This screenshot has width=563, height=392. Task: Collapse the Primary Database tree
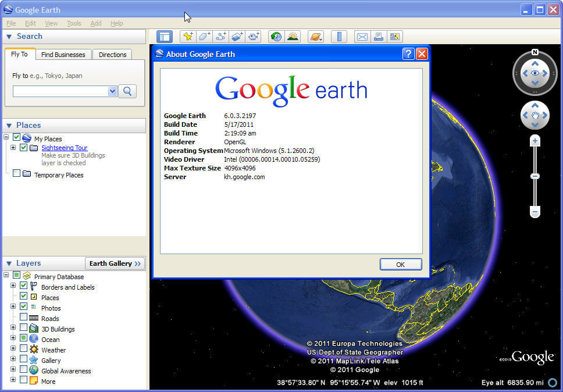click(x=5, y=276)
